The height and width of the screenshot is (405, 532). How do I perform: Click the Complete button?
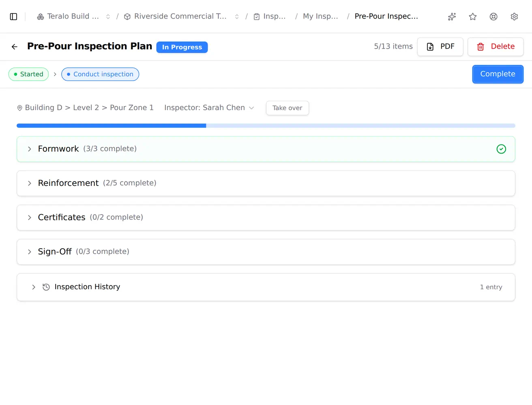click(498, 74)
